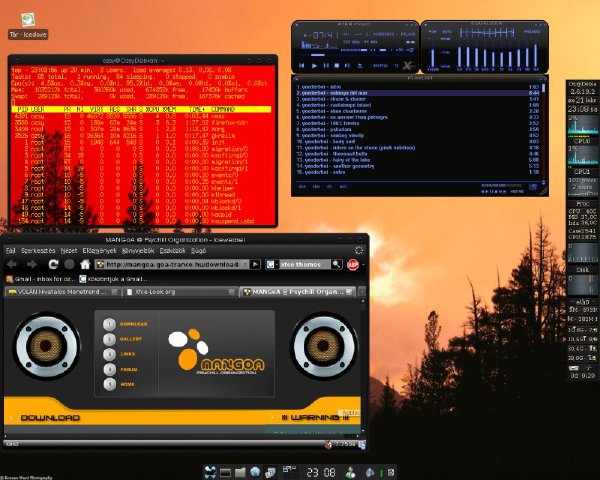The image size is (600, 480).
Task: Open the search engine selector beside xfce themes
Action: pos(271,264)
